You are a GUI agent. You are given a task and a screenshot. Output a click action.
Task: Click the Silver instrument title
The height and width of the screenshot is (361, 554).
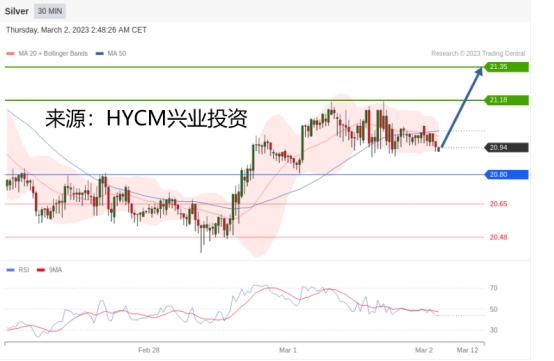point(17,11)
